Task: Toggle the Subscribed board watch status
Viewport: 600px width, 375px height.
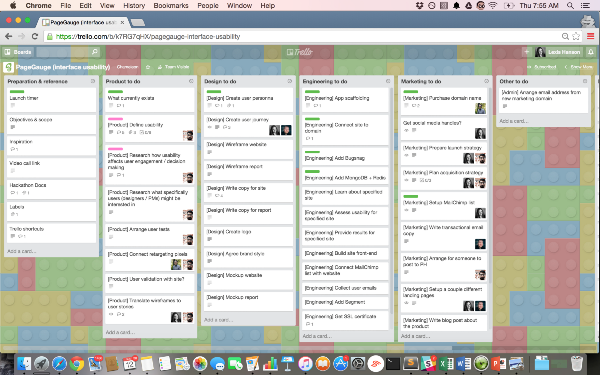Action: coord(541,67)
